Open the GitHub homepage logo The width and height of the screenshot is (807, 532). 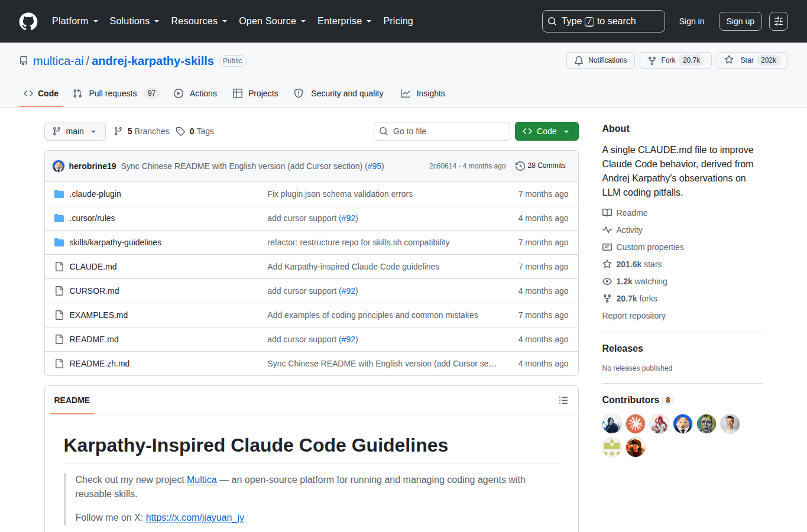[28, 21]
